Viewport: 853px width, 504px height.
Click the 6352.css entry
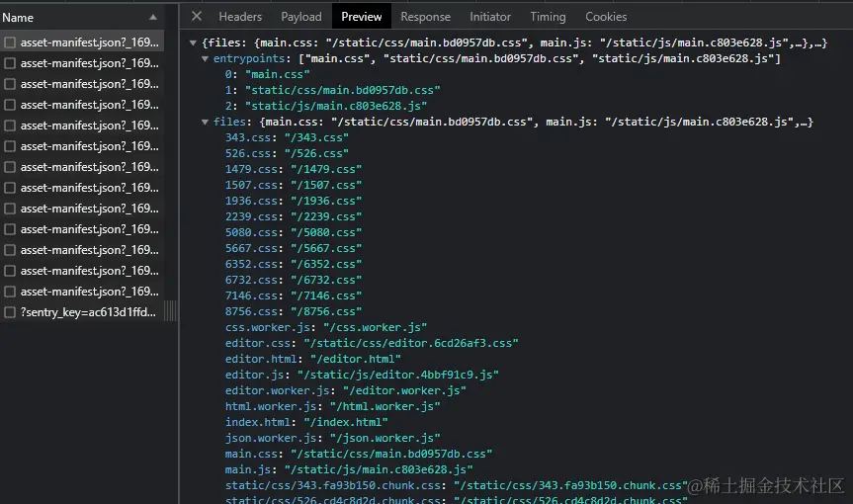(x=294, y=264)
